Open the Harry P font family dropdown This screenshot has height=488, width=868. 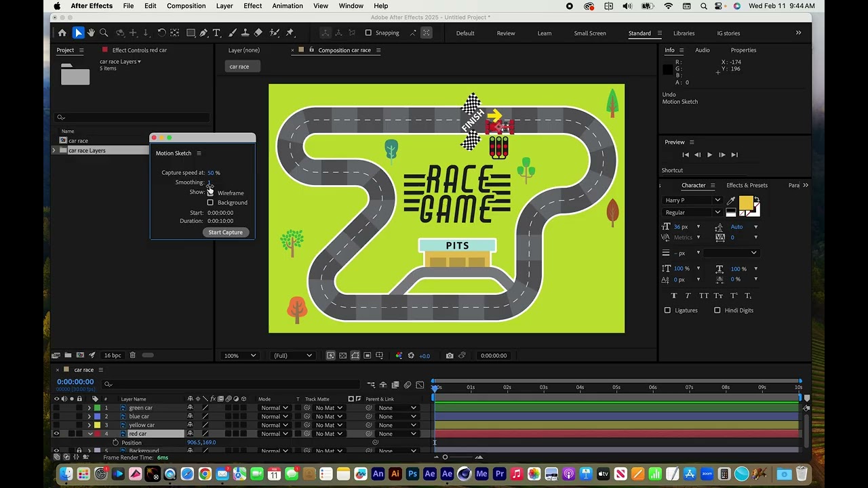(692, 201)
